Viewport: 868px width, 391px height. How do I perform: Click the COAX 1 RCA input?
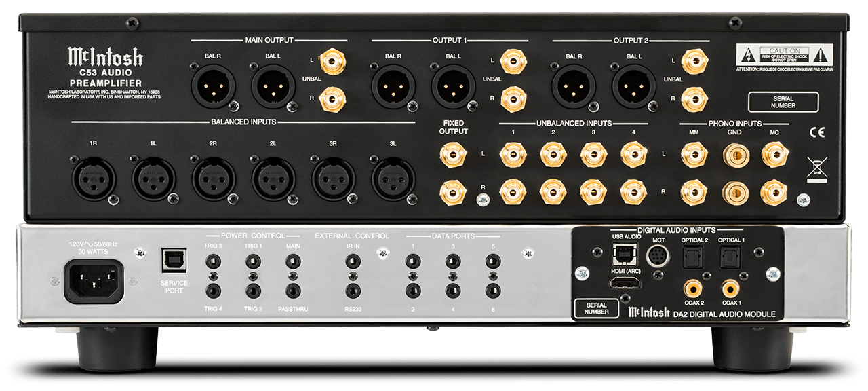click(x=730, y=290)
